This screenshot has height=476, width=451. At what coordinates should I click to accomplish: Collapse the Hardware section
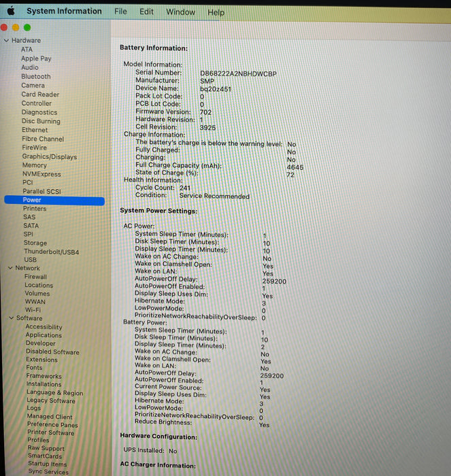tap(6, 40)
